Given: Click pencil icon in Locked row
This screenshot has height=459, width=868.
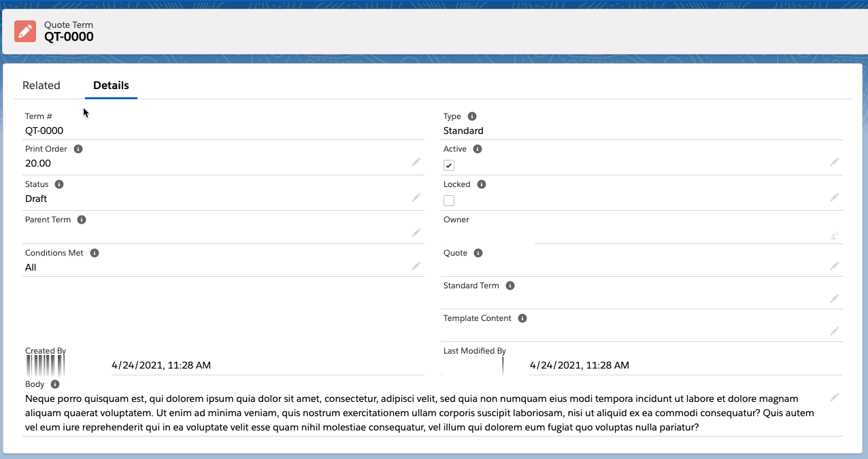Looking at the screenshot, I should [x=834, y=198].
